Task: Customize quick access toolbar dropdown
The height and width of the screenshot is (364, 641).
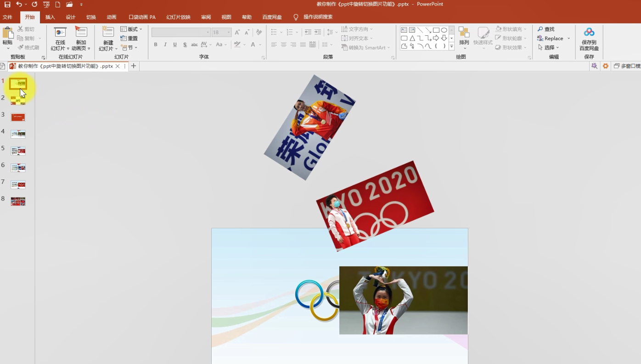Action: 81,5
